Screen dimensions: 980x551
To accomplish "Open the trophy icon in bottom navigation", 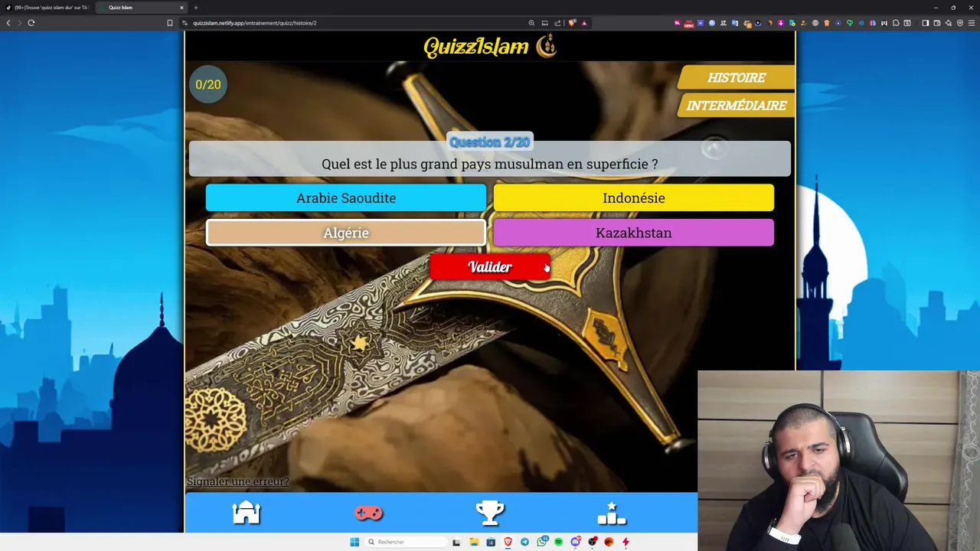I will click(490, 512).
